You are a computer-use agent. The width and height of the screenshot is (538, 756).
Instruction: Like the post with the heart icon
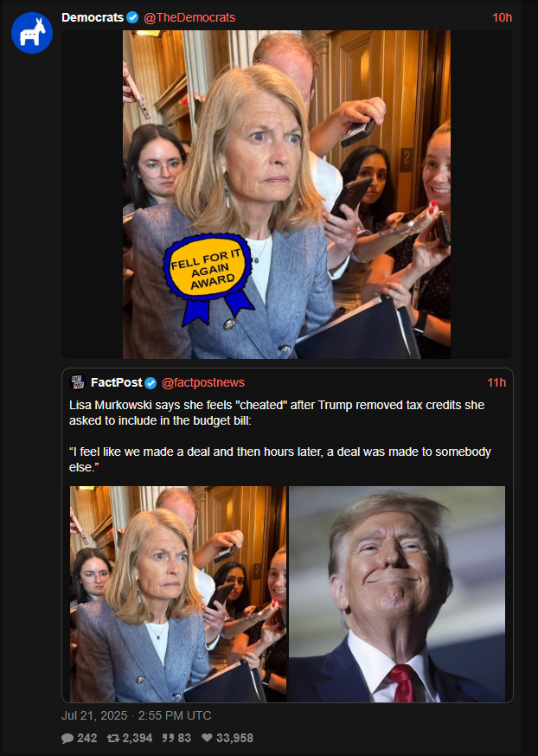click(207, 738)
